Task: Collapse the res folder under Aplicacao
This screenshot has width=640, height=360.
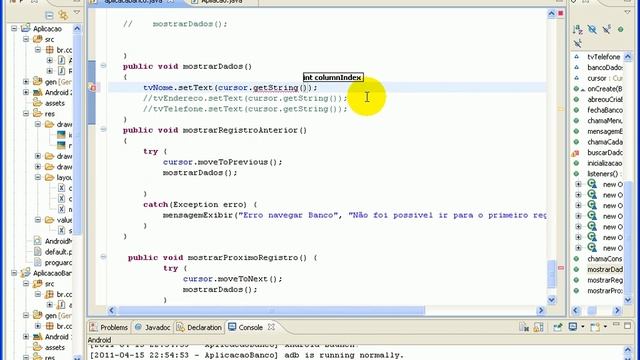Action: (x=26, y=113)
